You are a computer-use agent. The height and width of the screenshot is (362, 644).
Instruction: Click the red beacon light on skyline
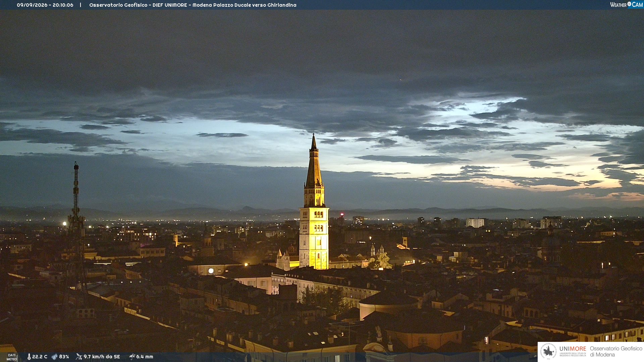click(x=342, y=214)
